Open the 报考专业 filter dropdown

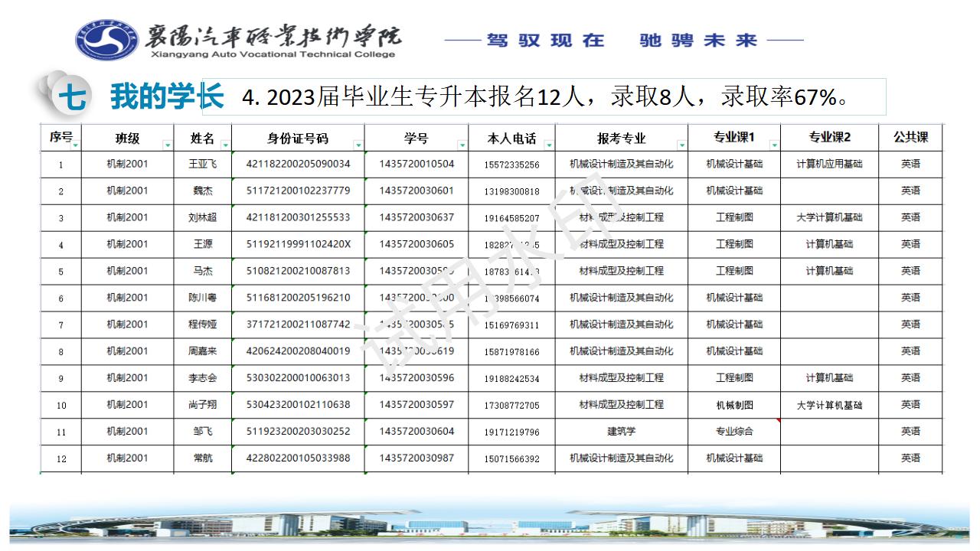682,145
